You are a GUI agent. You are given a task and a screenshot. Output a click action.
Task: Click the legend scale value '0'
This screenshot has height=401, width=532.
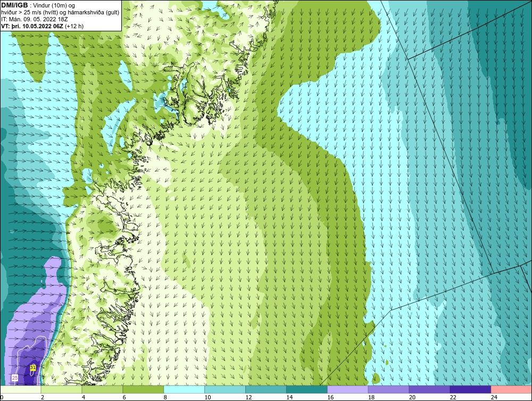(2, 397)
